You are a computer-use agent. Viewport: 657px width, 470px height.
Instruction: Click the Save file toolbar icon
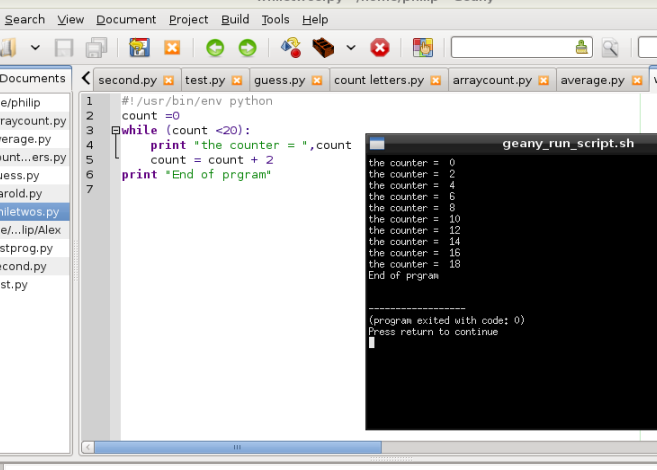click(x=65, y=47)
